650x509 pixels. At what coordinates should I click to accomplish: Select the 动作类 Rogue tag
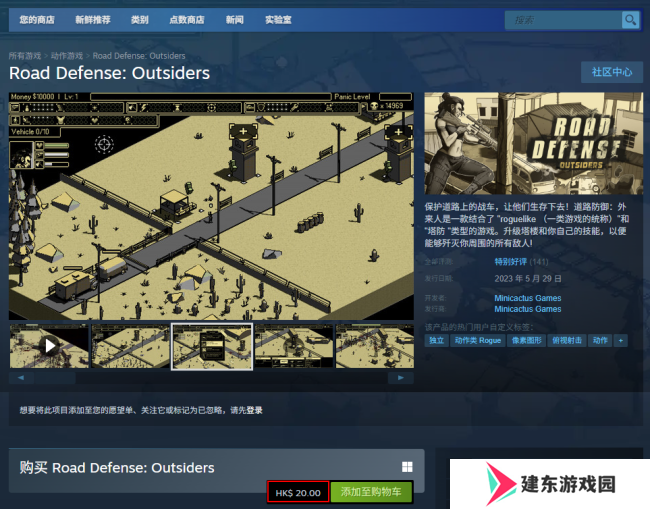click(478, 340)
